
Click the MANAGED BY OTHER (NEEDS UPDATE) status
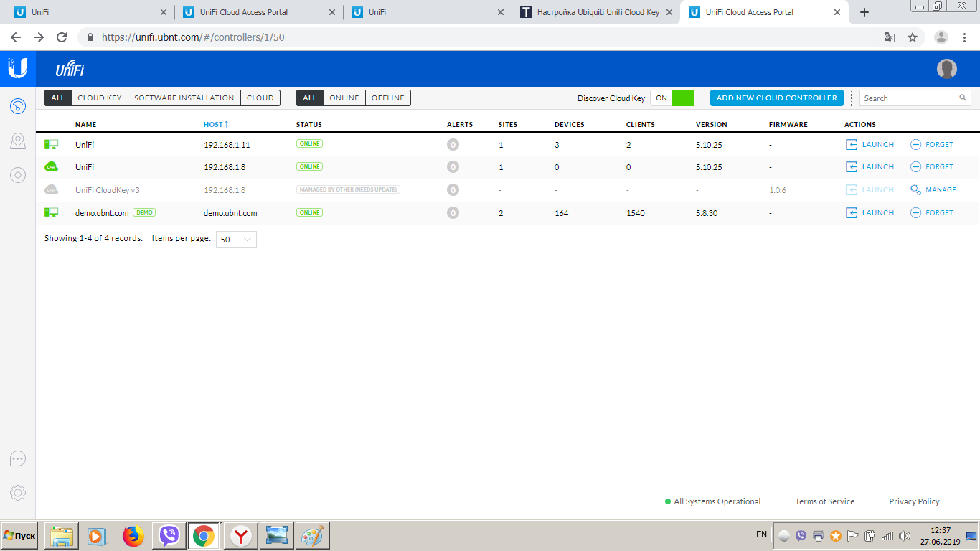(x=349, y=189)
